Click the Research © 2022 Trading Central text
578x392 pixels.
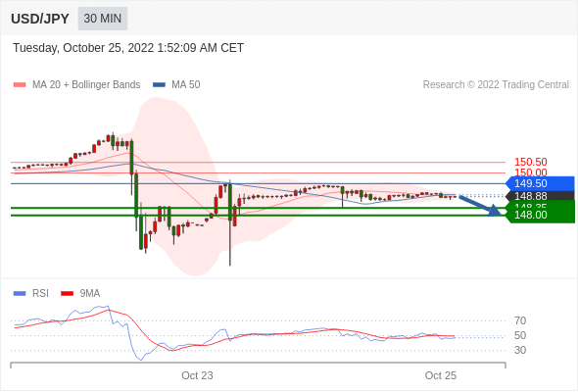[496, 84]
